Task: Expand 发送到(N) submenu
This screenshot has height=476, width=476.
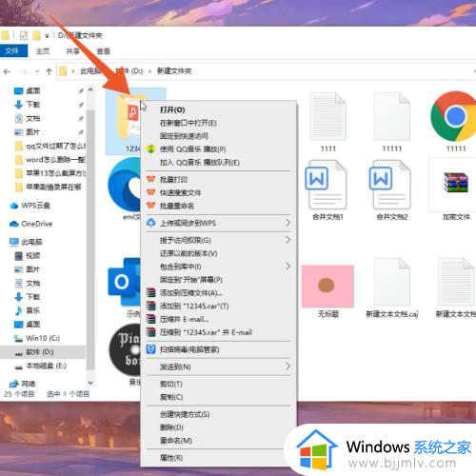Action: click(218, 367)
